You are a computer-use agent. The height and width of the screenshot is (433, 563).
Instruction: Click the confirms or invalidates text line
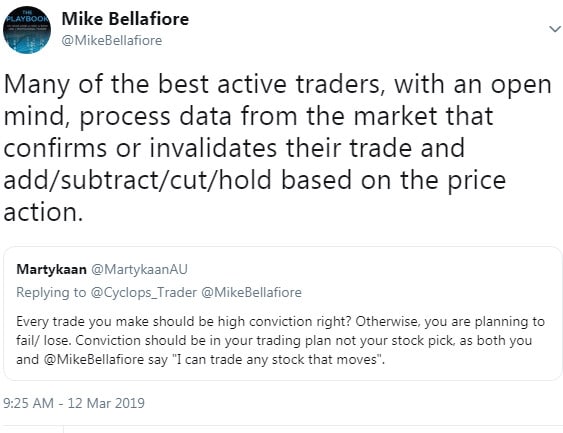pyautogui.click(x=234, y=149)
